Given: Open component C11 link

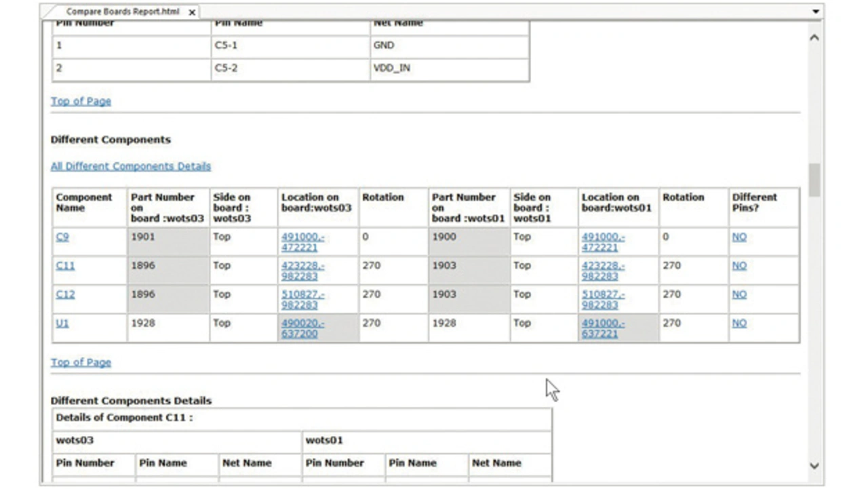Looking at the screenshot, I should click(65, 266).
